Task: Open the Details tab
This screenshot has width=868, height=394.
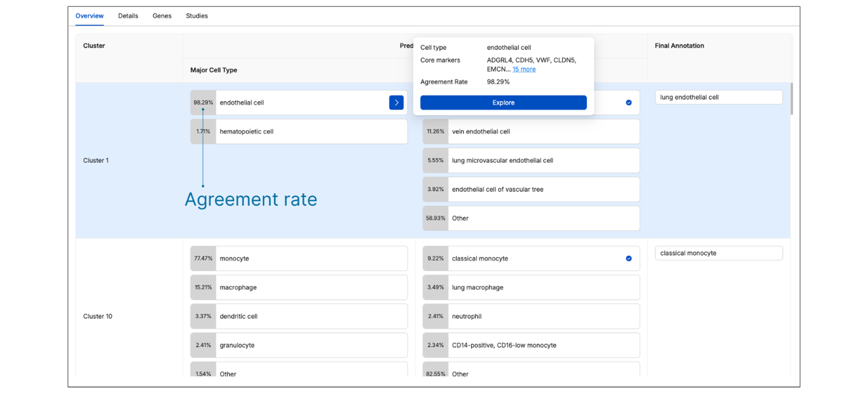Action: click(x=128, y=16)
